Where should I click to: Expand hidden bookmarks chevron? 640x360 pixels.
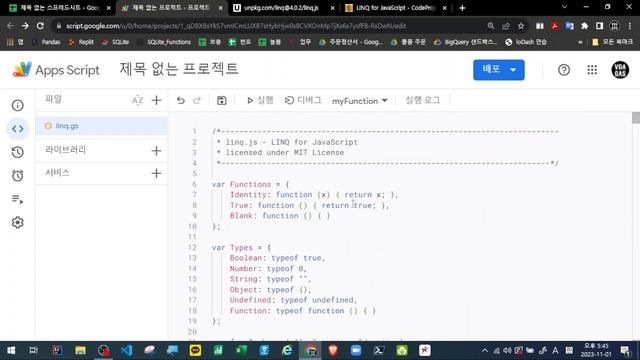580,42
